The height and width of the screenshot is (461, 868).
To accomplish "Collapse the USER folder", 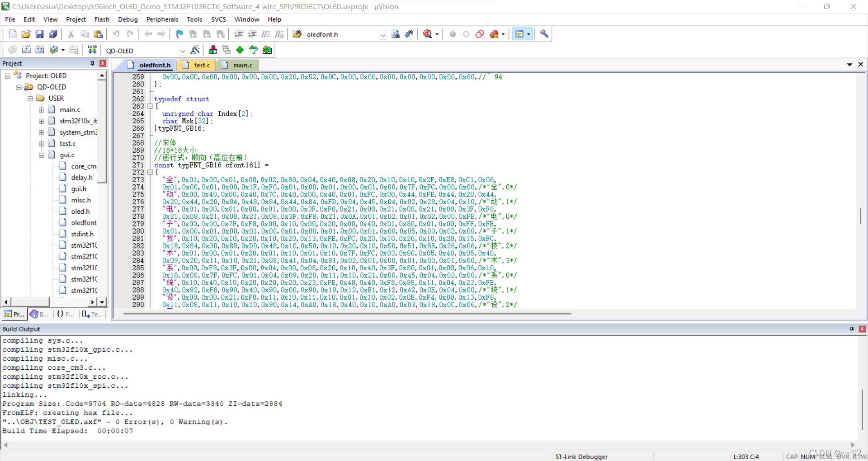I will point(30,99).
